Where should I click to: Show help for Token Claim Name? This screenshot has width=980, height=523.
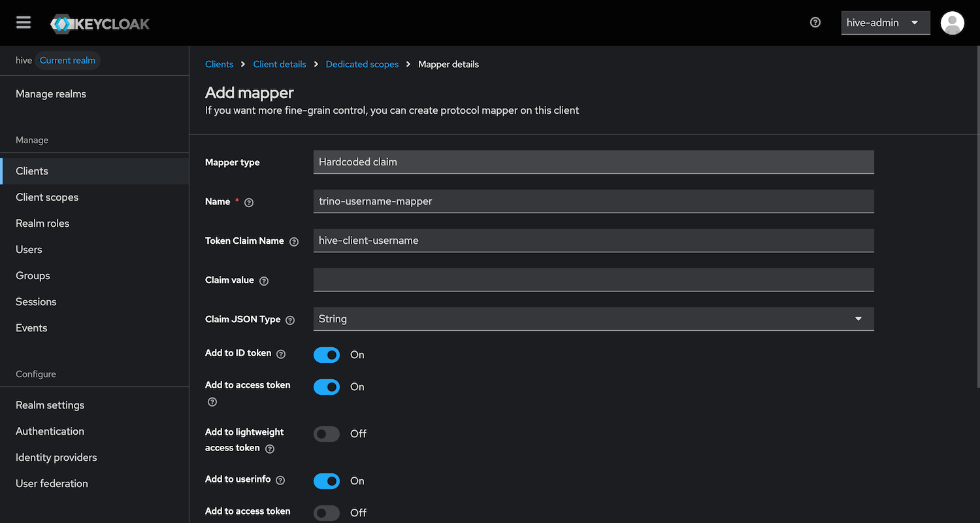point(294,242)
